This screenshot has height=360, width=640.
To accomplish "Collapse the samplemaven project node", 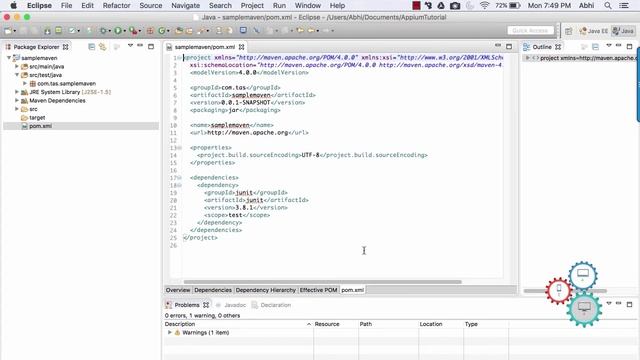I will tap(9, 58).
